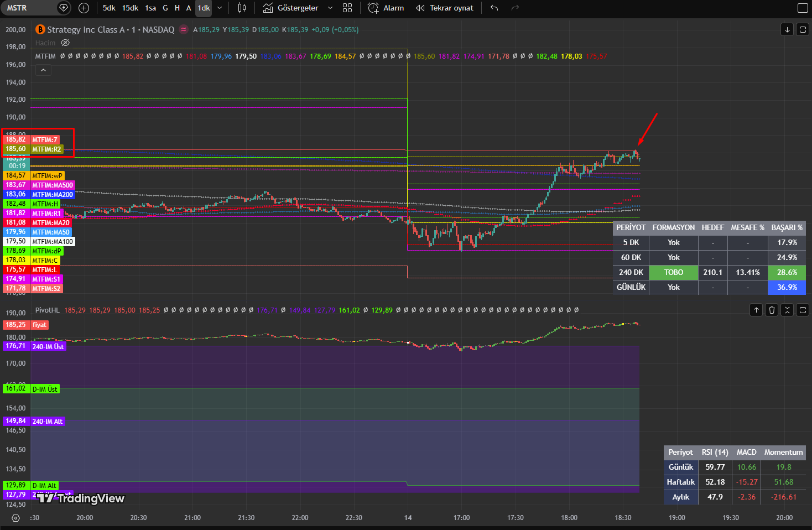The height and width of the screenshot is (530, 812).
Task: Add a comparison symbol with the plus icon
Action: 84,8
